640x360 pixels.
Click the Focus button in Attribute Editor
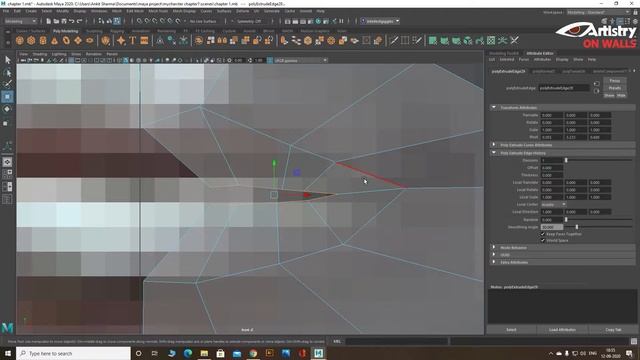[x=615, y=81]
